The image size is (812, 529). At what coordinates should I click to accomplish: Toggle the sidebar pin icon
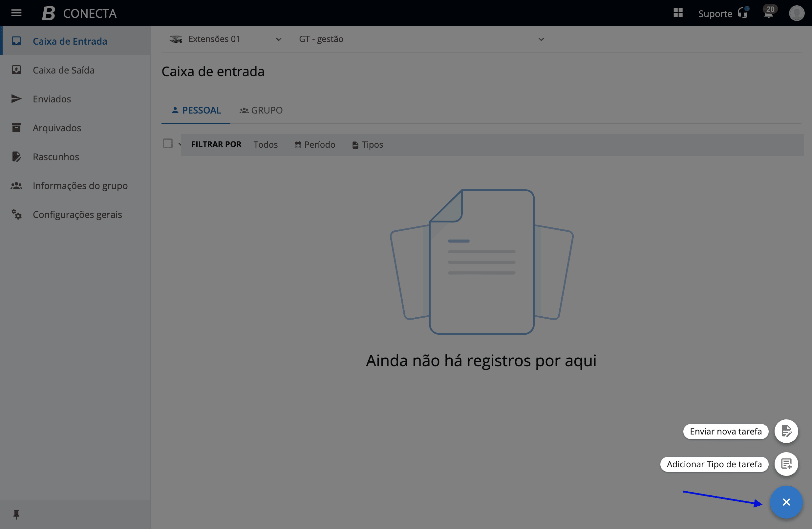pos(16,514)
